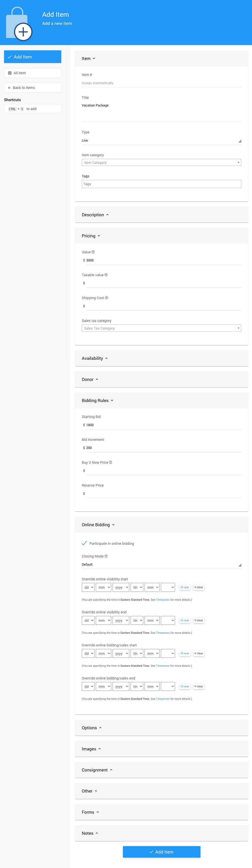Toggle Participate in online bidding checkbox

coord(85,543)
